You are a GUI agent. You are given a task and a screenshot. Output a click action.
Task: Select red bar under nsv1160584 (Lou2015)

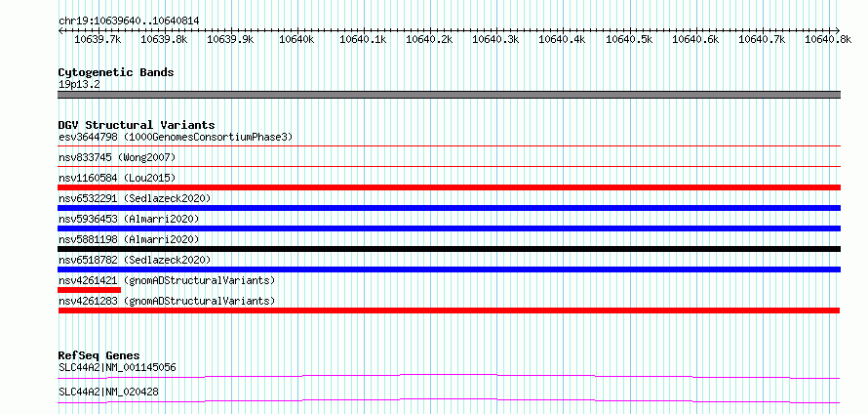point(449,187)
